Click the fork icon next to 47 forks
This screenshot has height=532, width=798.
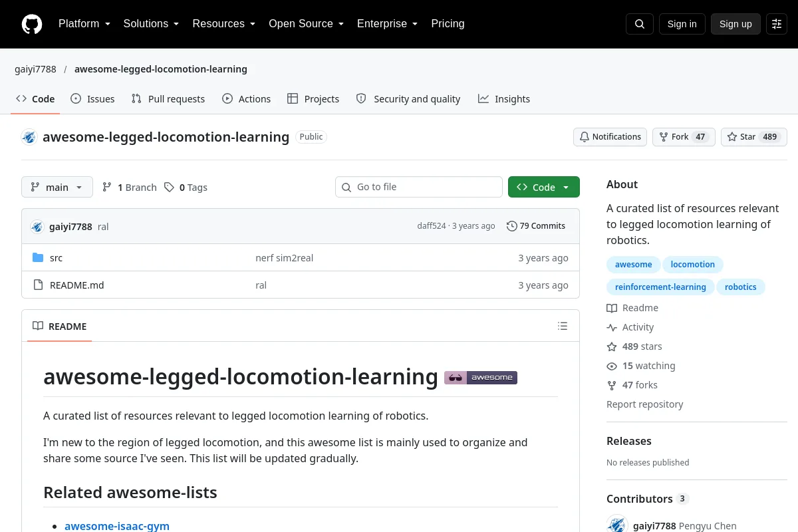612,385
